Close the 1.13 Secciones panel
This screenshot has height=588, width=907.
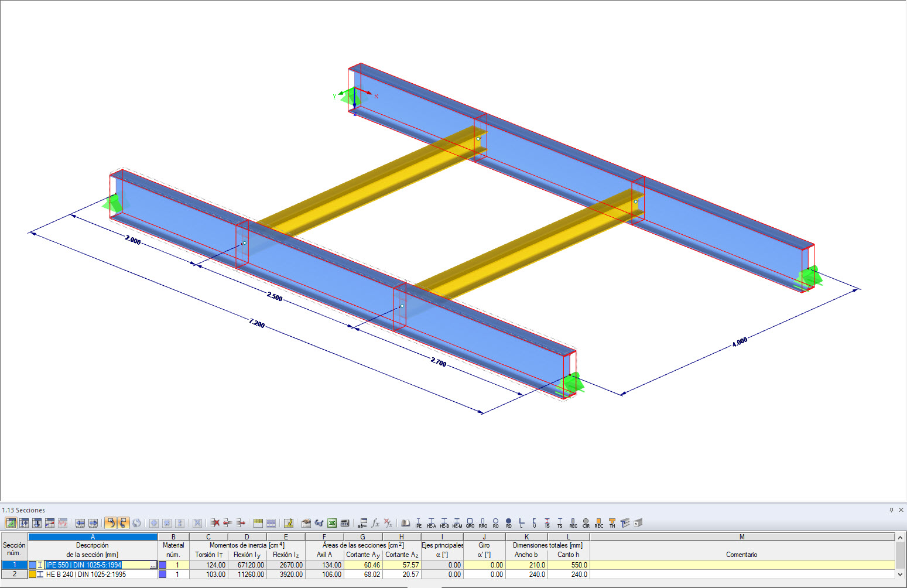(900, 510)
